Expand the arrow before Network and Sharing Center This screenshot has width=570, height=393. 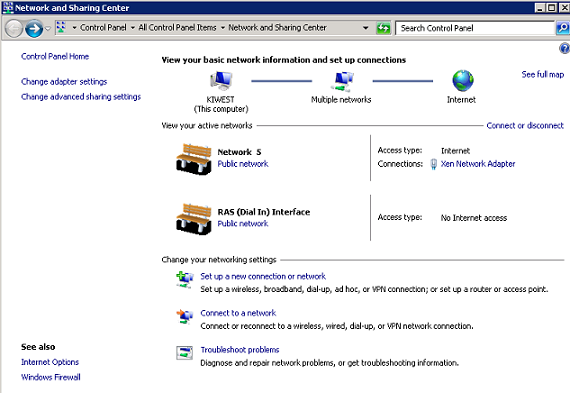(x=222, y=28)
